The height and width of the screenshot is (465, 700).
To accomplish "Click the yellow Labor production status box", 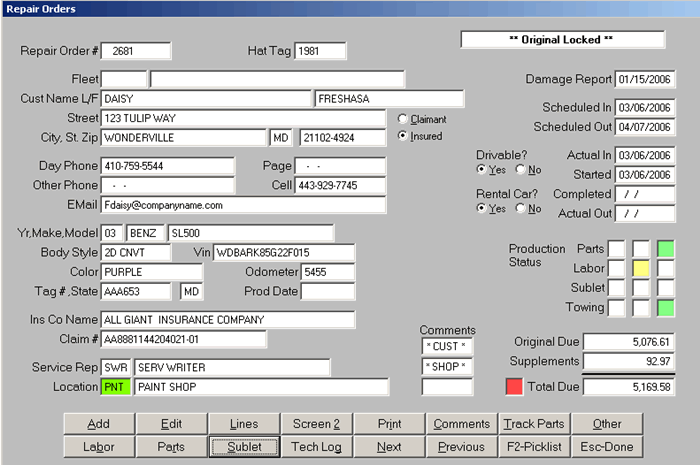I will click(x=640, y=268).
